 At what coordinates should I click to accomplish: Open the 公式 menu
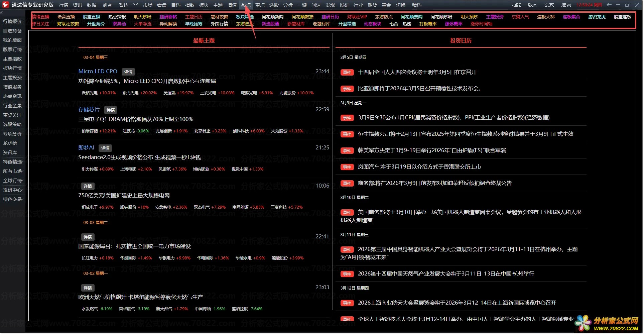(x=549, y=5)
